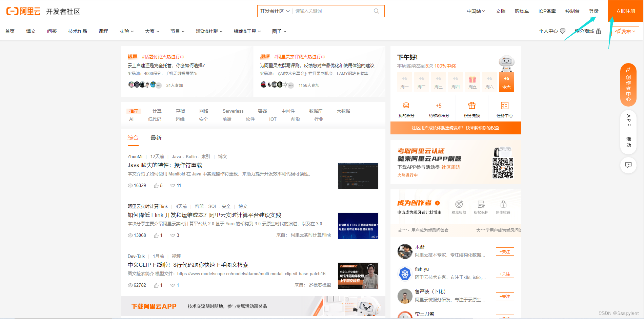Click the search magnifier icon
The width and height of the screenshot is (644, 319).
376,11
